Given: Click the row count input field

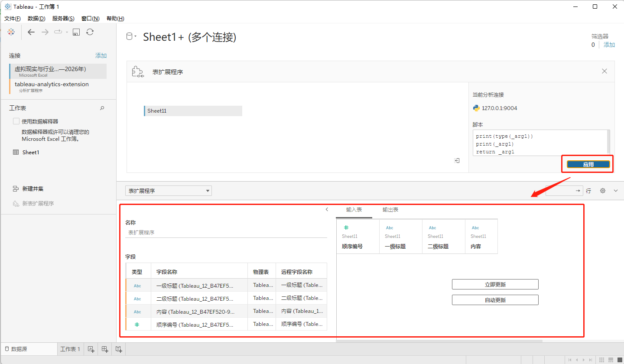Looking at the screenshot, I should (564, 191).
